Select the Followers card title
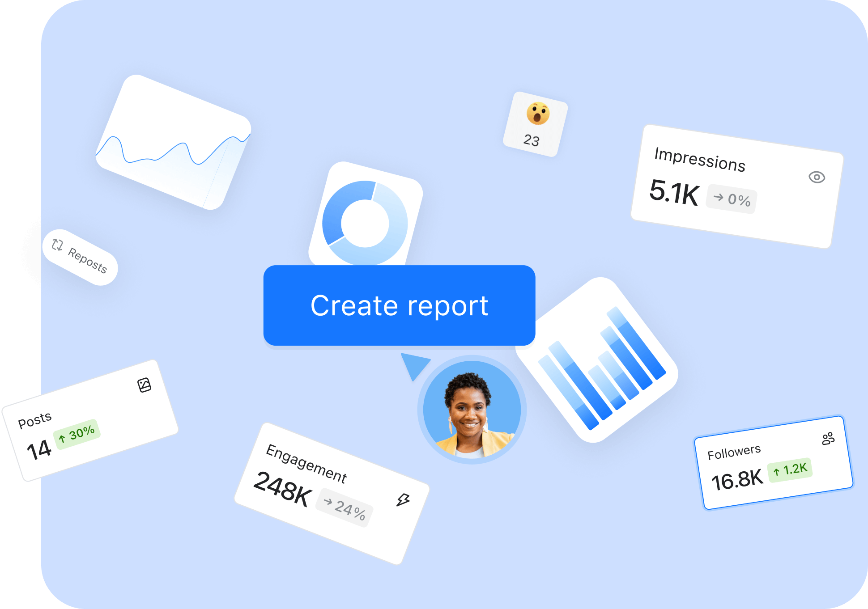 (x=734, y=452)
